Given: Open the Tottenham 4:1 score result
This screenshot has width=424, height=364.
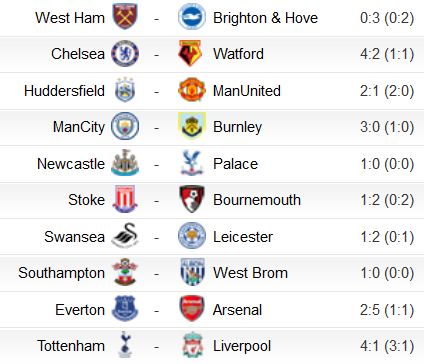Looking at the screenshot, I should pos(387,346).
